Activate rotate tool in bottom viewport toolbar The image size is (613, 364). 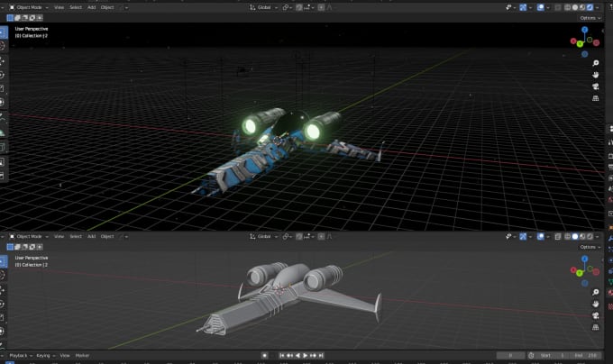3,304
